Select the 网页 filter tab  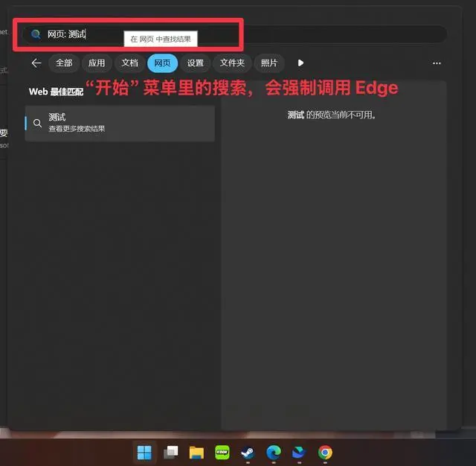[x=163, y=63]
